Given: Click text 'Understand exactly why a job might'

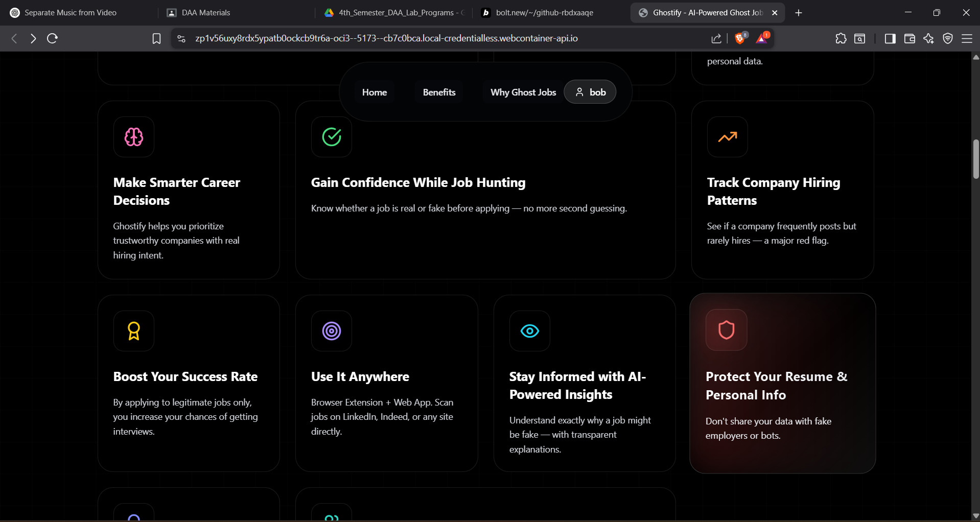Looking at the screenshot, I should (580, 435).
